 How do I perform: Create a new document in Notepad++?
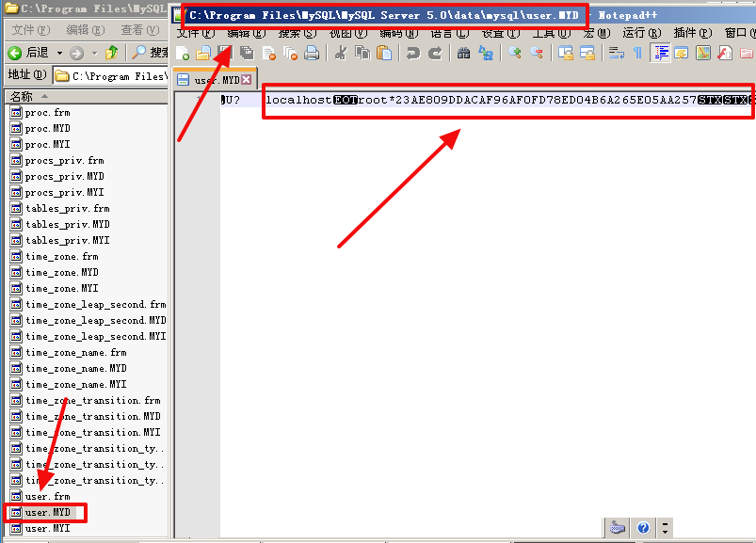[x=183, y=53]
